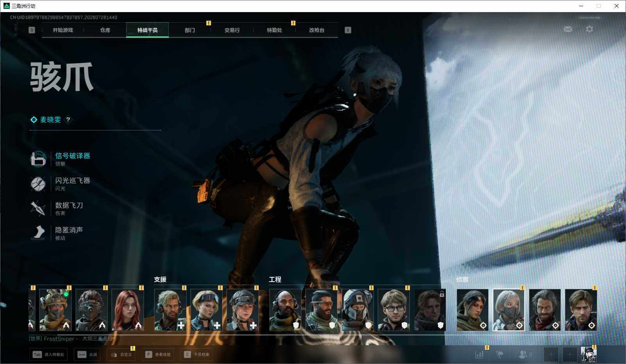Click the Q key previous-tab icon
Screen dimensions: 626x364
[x=32, y=30]
